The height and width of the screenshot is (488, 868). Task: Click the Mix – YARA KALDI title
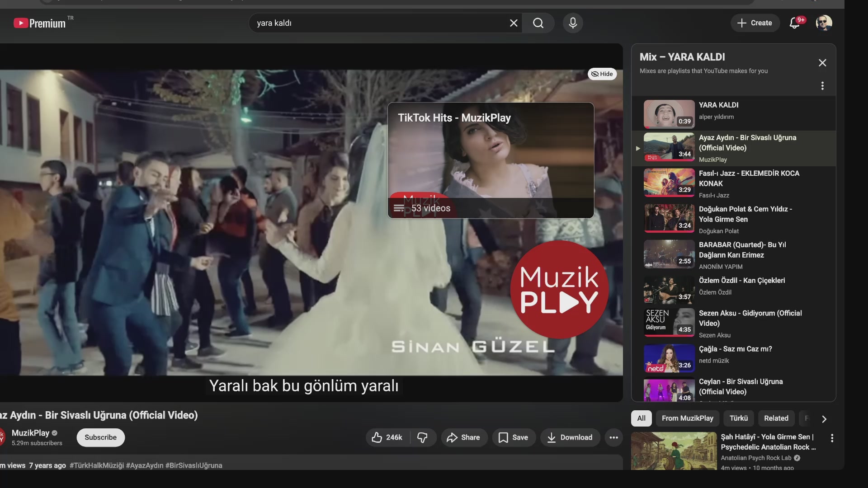682,57
